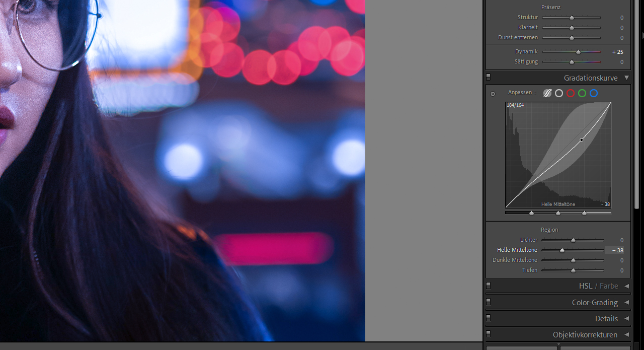Screen dimensions: 644x350
Task: Click the Tiefen slider handle
Action: (573, 270)
